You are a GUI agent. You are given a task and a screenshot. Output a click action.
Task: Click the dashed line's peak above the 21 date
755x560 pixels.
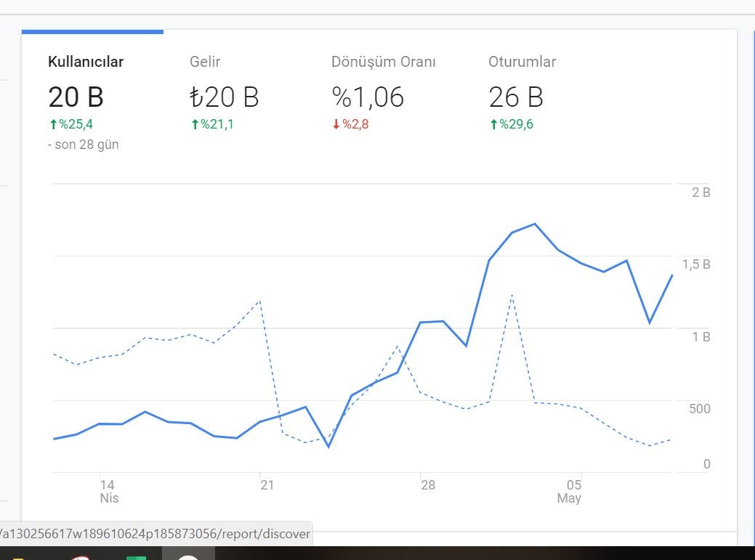[x=260, y=301]
